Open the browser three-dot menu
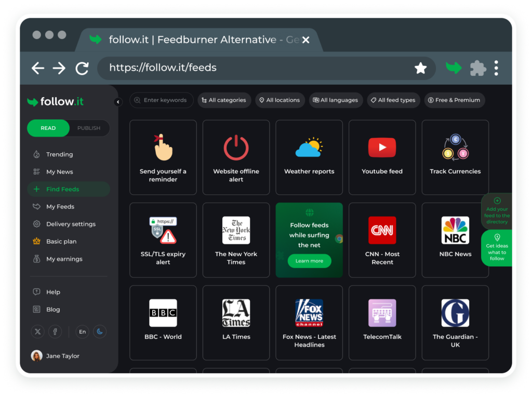532x397 pixels. [x=496, y=68]
